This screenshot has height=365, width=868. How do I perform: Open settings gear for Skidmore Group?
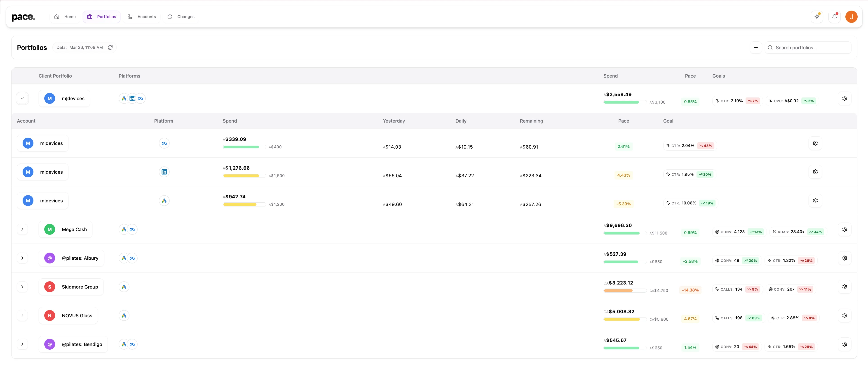click(x=845, y=287)
